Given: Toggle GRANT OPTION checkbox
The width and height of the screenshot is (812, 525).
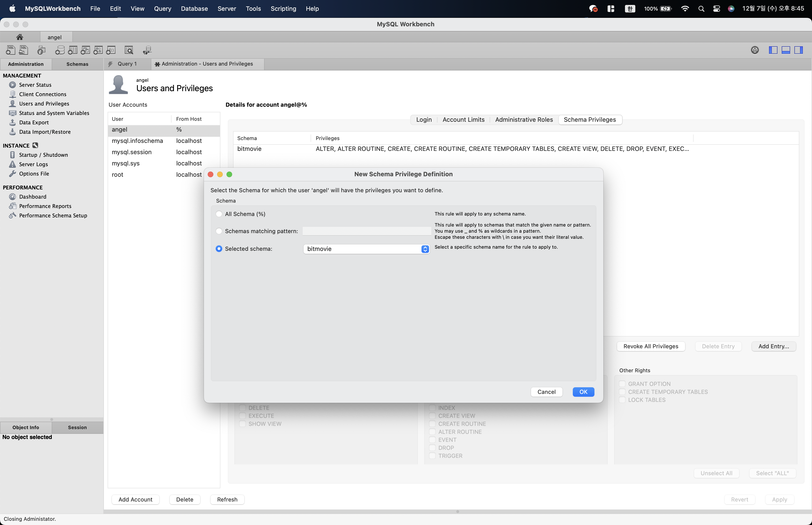Looking at the screenshot, I should click(622, 384).
